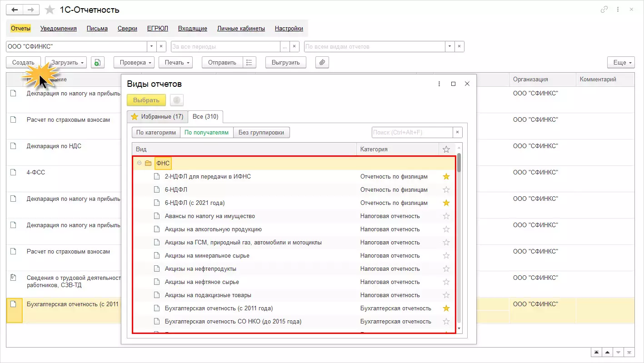Viewport: 644px width, 363px height.
Task: Open the Печать dropdown menu
Action: pos(176,63)
